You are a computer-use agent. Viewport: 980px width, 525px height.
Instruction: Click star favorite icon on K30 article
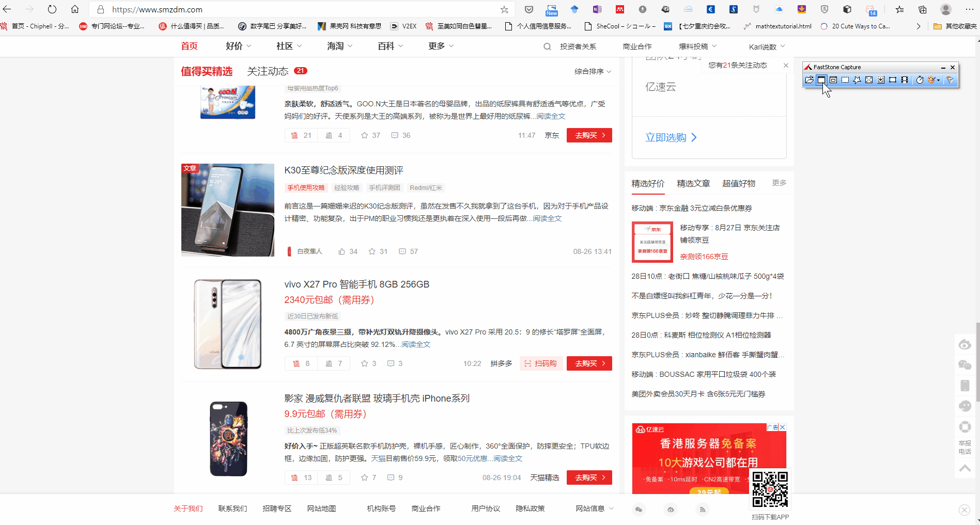[372, 251]
